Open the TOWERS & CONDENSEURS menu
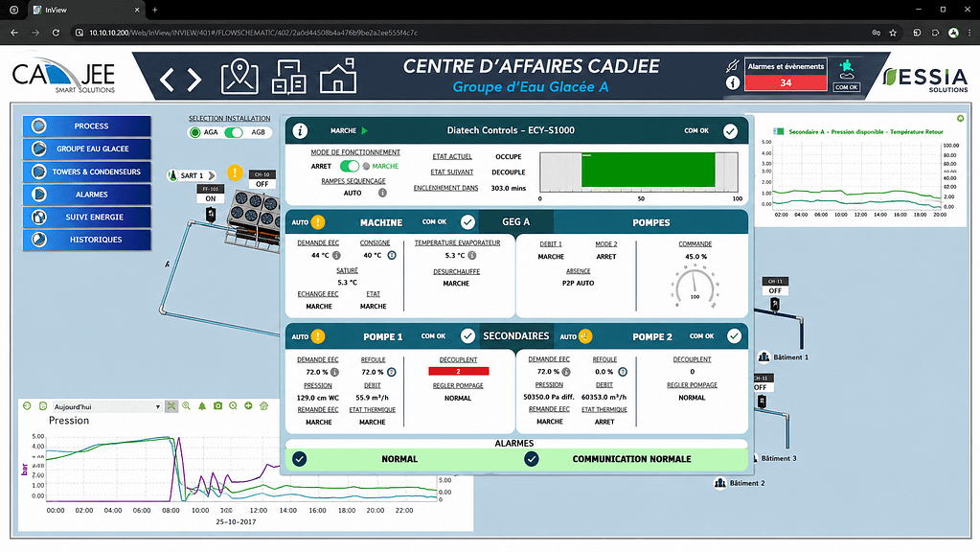 pos(87,172)
